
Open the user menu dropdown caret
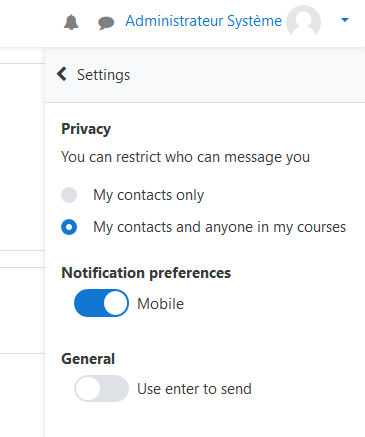[x=345, y=20]
